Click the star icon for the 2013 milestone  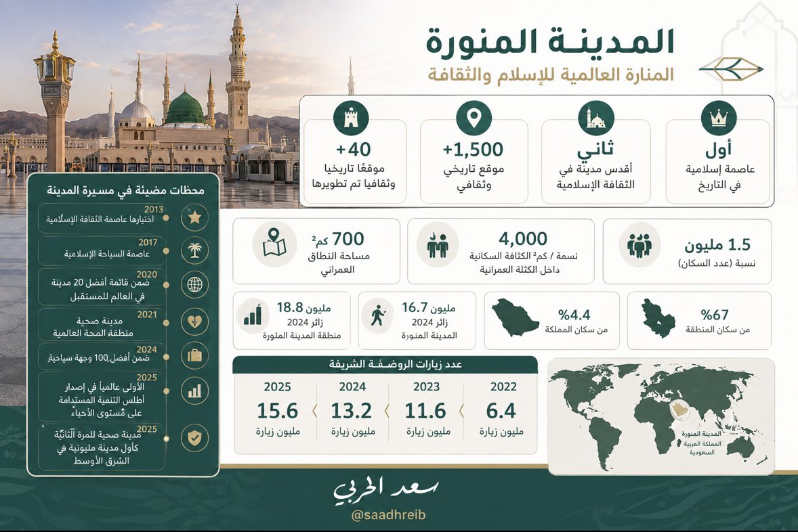coord(194,218)
